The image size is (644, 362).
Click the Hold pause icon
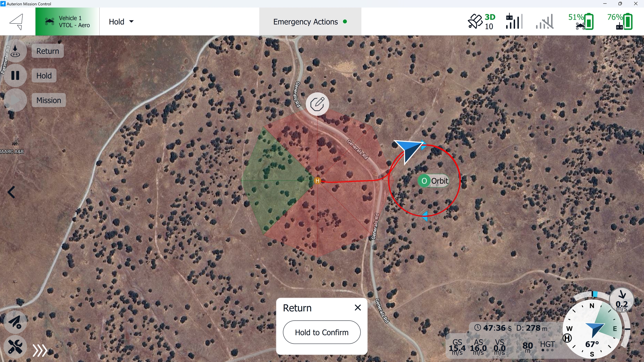15,75
